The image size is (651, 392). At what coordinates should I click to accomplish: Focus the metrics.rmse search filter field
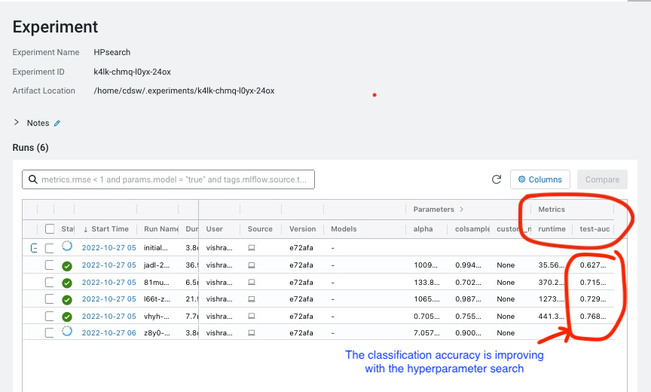click(168, 179)
